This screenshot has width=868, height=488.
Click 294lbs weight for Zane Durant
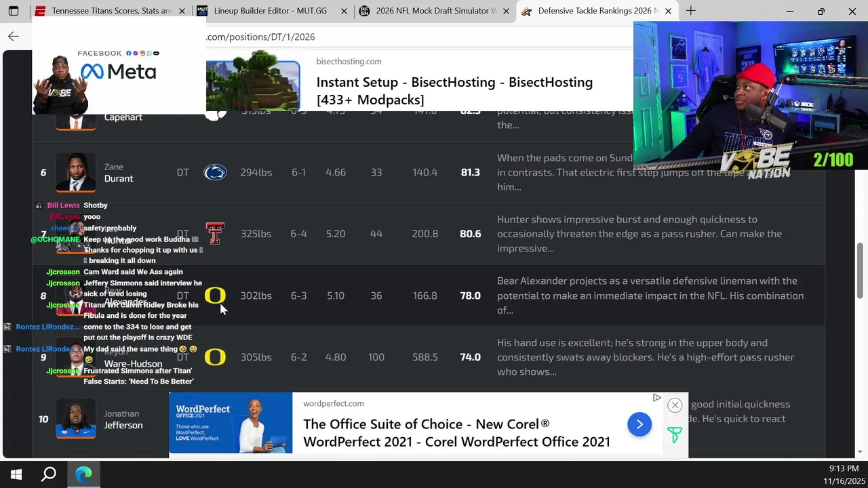click(256, 172)
